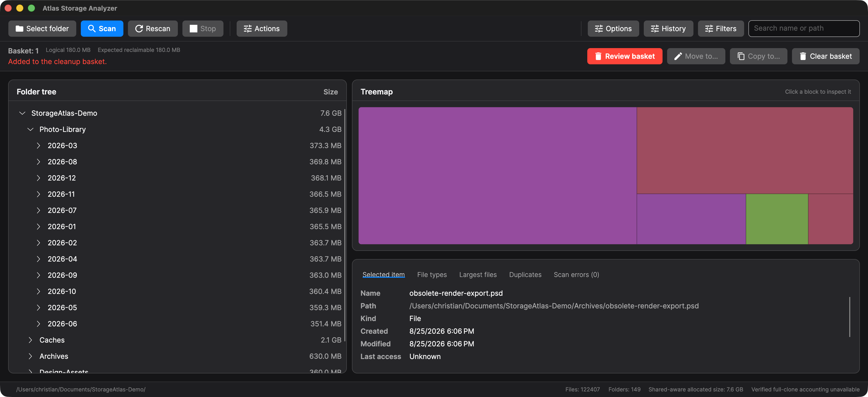
Task: Click the Folder tree vertical scrollbar
Action: point(344,226)
